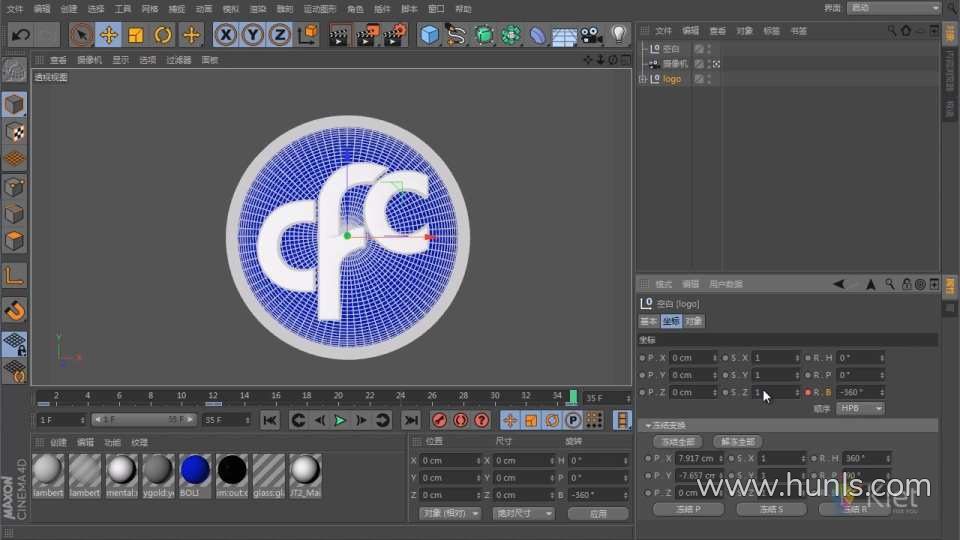Switch to 对象 tab in Attributes
Screen dimensions: 960x540
tap(693, 321)
